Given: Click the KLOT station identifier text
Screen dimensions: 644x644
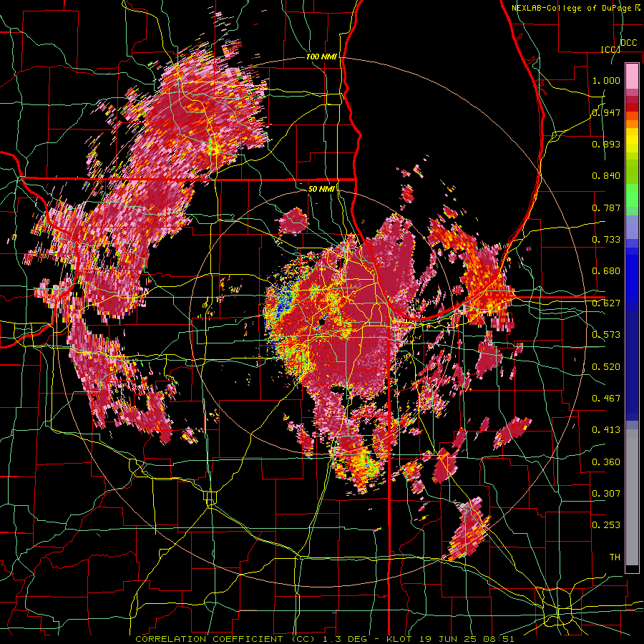Looking at the screenshot, I should (x=400, y=639).
